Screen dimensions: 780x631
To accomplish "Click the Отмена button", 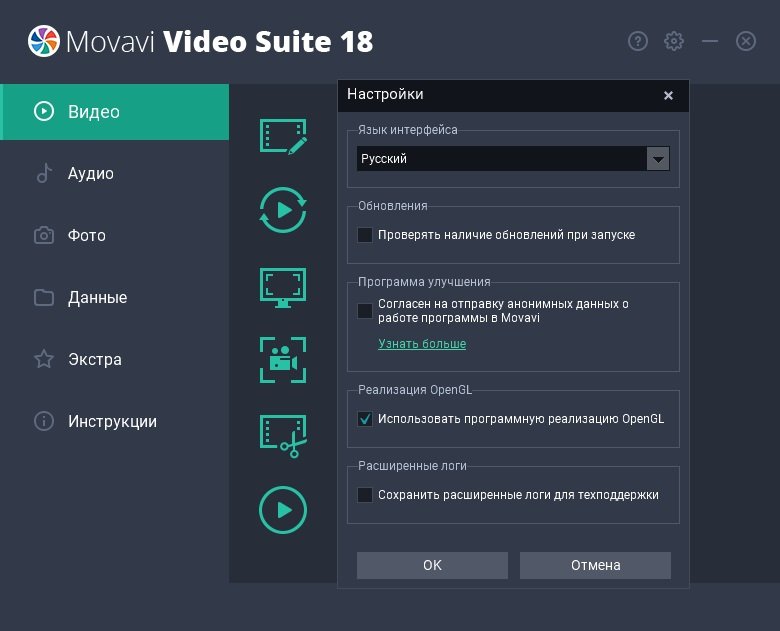I will coord(595,565).
